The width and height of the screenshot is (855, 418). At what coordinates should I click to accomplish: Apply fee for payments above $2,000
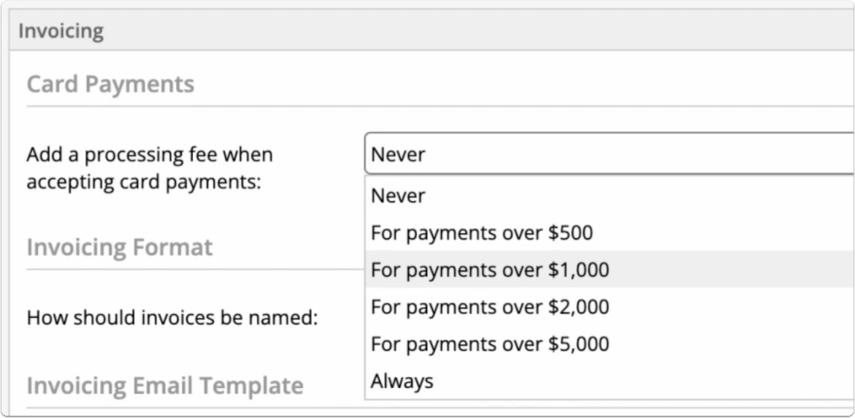point(609,307)
